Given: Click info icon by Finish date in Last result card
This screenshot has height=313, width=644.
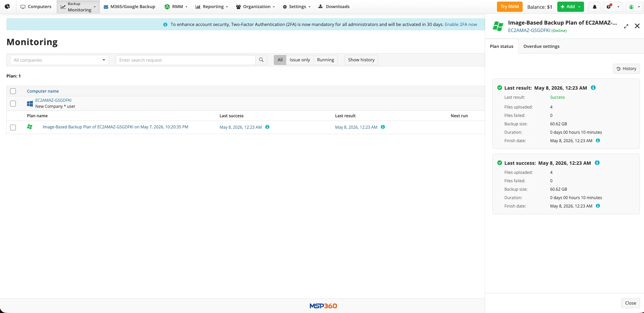Looking at the screenshot, I should [598, 140].
